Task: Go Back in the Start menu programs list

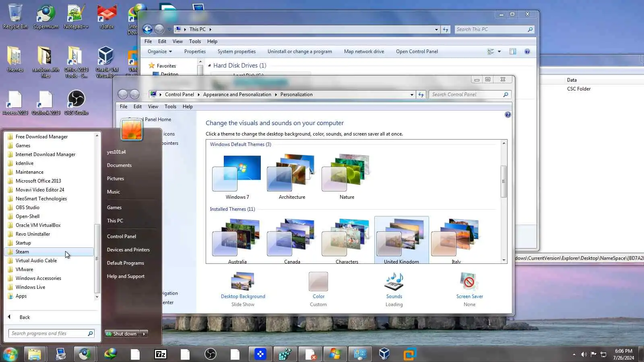Action: pos(25,317)
